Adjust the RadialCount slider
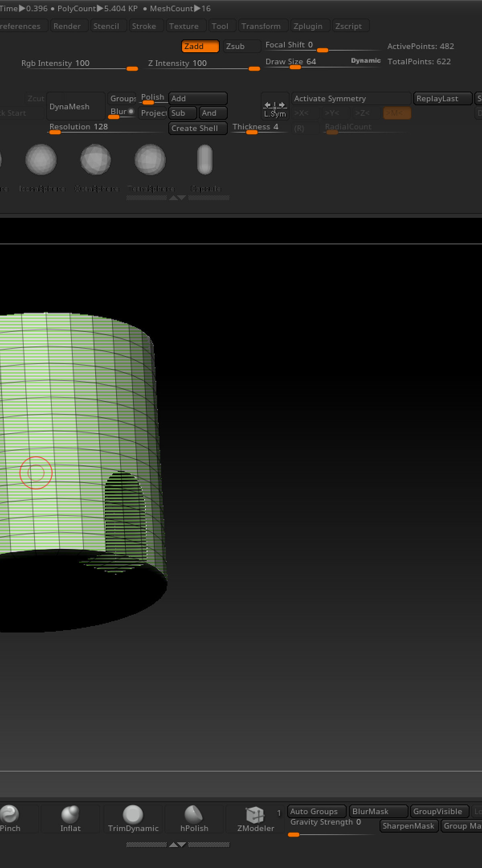Image resolution: width=482 pixels, height=868 pixels. click(x=366, y=128)
